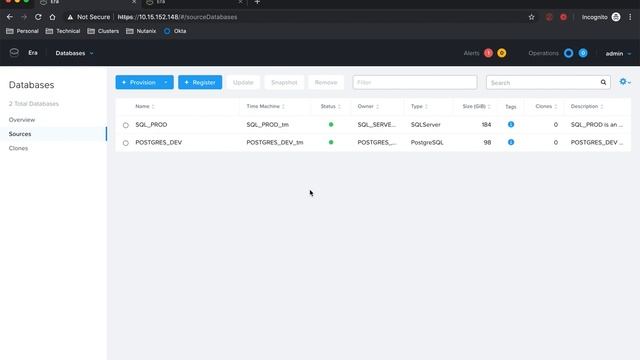Click the blue Operations count badge
The height and width of the screenshot is (360, 640).
pos(583,53)
